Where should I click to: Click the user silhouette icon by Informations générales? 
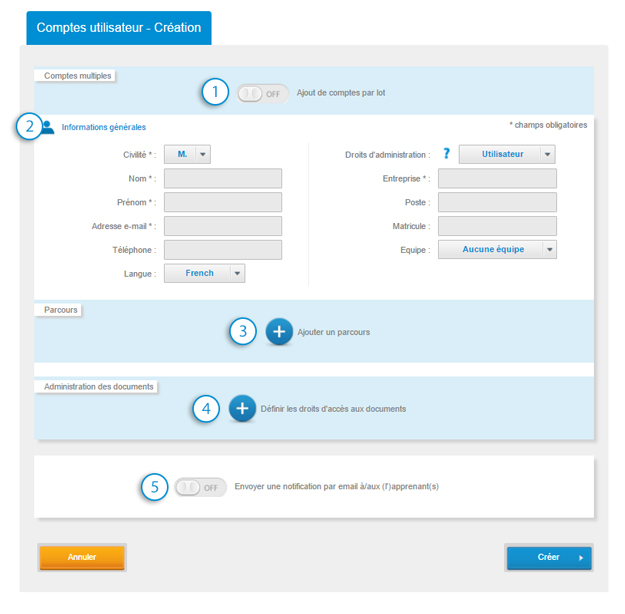(48, 127)
